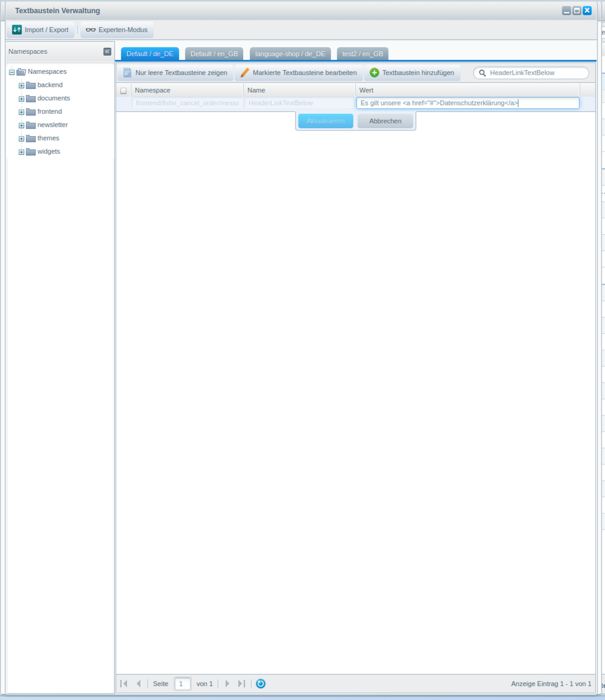Expand the widgets folder
Screen dimensions: 605x700
click(x=21, y=152)
